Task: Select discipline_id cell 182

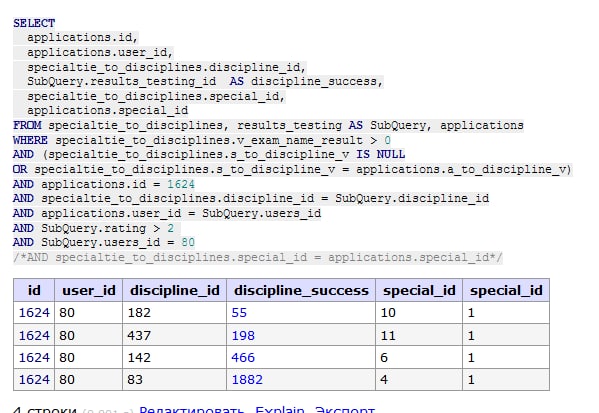Action: click(x=175, y=313)
